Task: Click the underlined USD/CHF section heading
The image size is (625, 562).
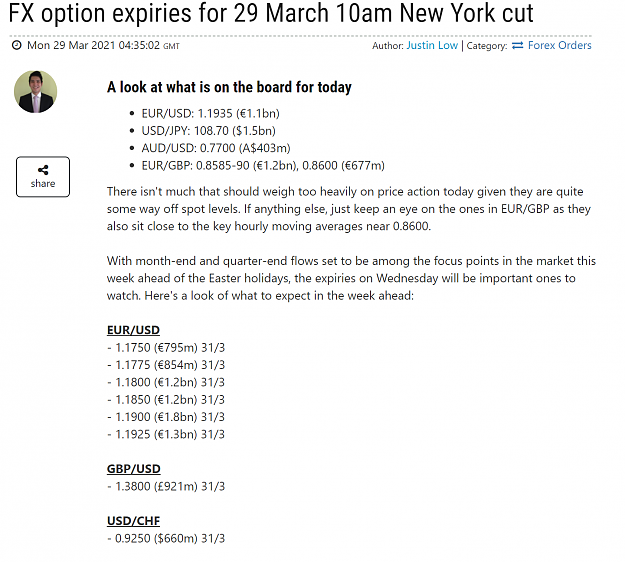Action: (133, 521)
